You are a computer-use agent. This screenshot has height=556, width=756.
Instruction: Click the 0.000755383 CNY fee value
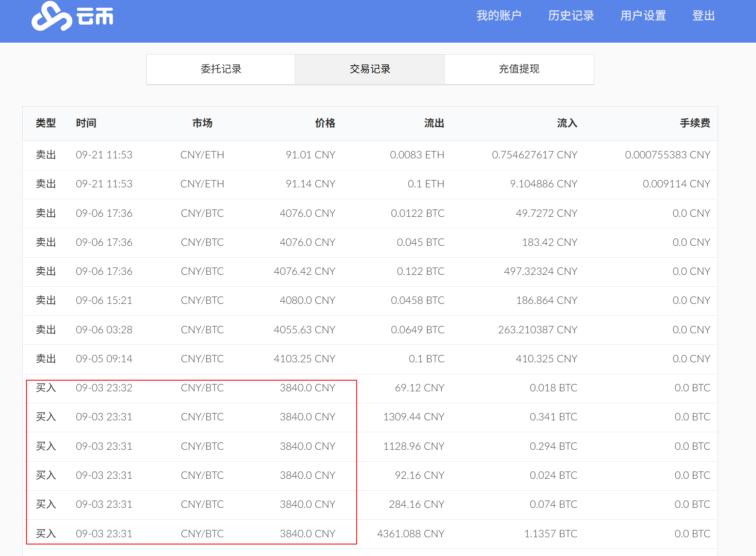coord(668,155)
